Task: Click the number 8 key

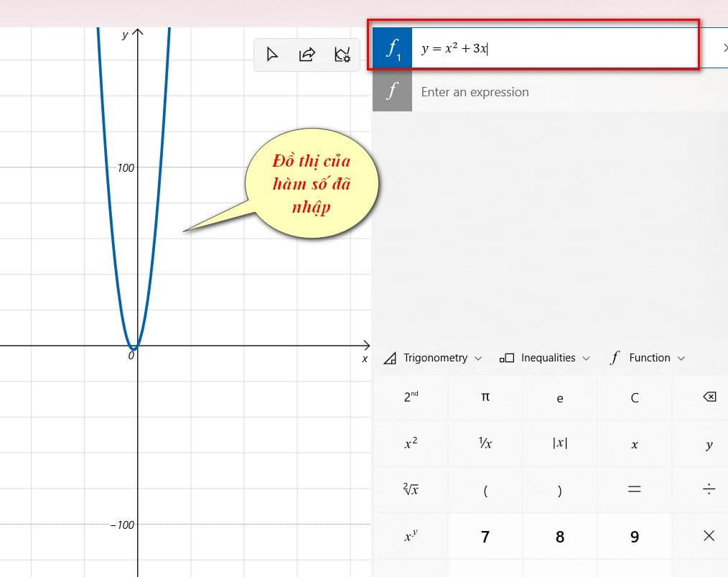Action: (x=560, y=536)
